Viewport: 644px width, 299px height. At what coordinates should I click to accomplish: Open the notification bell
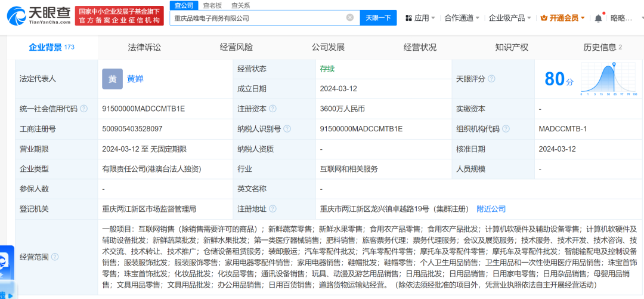[x=598, y=18]
